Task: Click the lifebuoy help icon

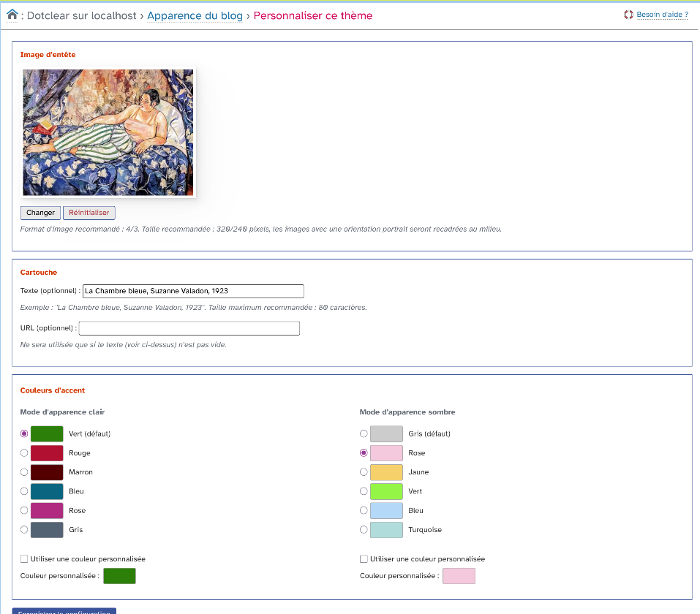Action: tap(628, 15)
